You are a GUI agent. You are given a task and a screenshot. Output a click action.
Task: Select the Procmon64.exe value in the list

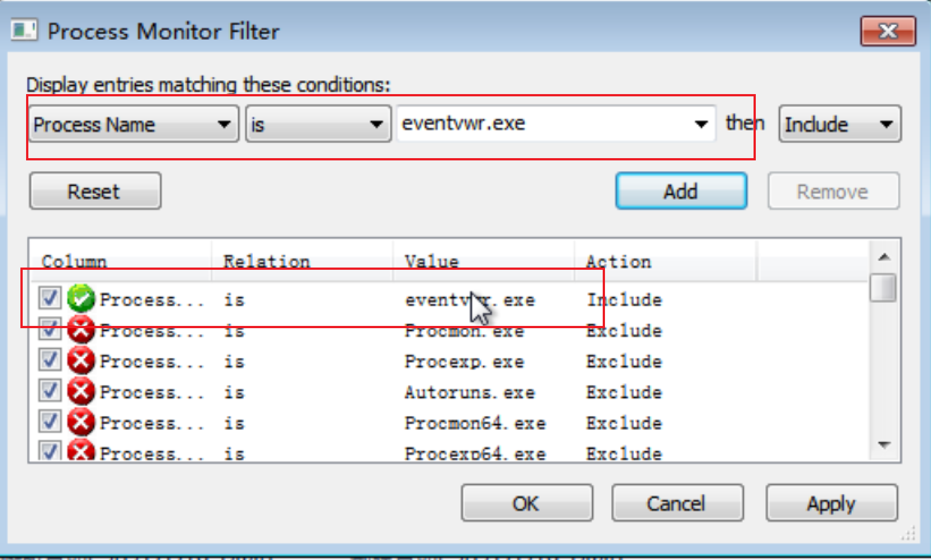(x=475, y=423)
